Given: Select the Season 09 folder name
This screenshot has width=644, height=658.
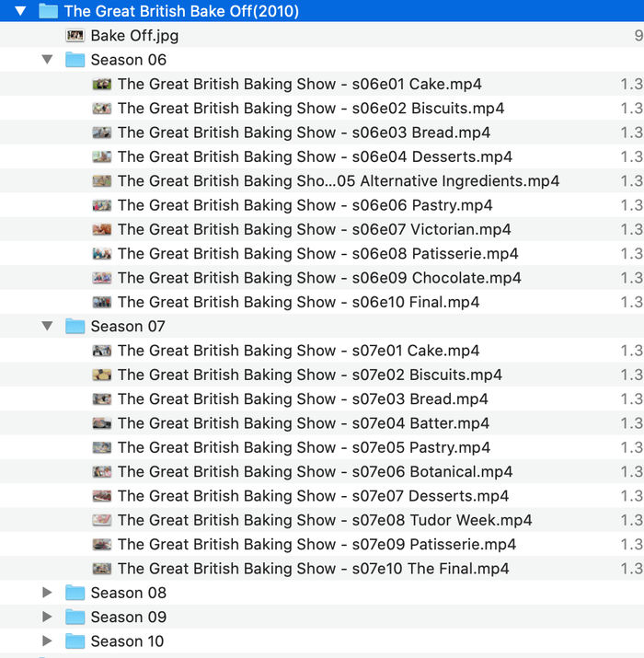Looking at the screenshot, I should pyautogui.click(x=129, y=617).
